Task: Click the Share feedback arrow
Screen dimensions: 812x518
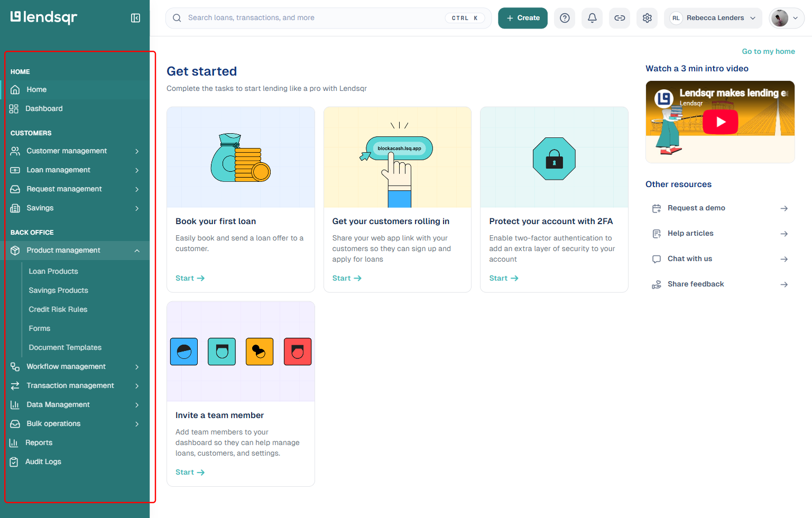Action: 784,284
